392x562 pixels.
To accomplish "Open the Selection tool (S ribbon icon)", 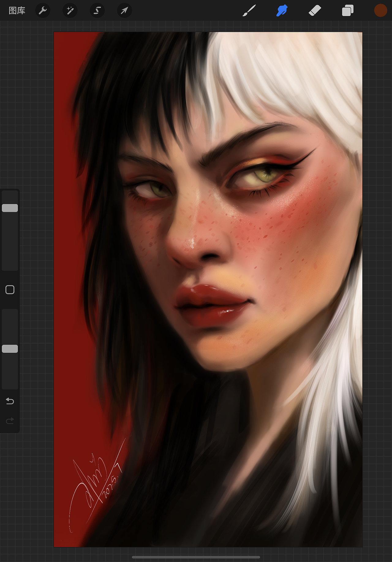I will (97, 11).
